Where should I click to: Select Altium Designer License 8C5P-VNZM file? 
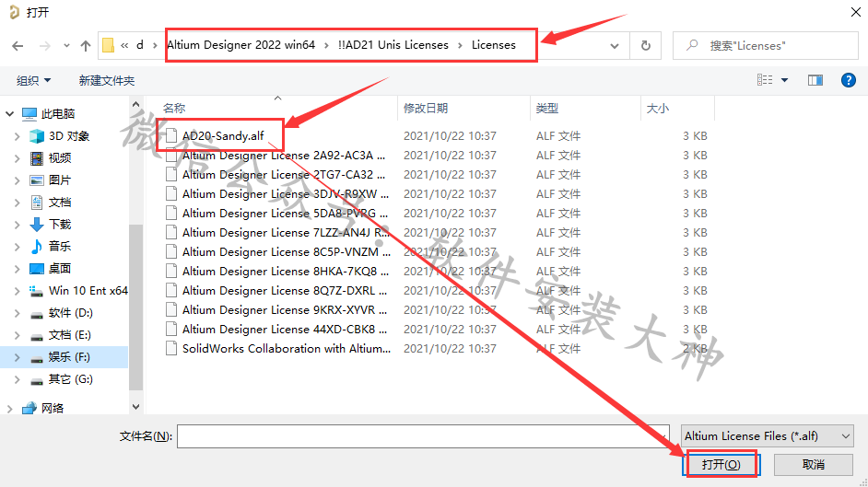(287, 252)
